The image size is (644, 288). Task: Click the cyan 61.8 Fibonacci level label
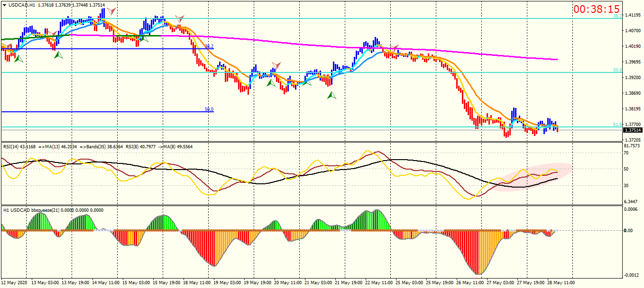[x=617, y=125]
